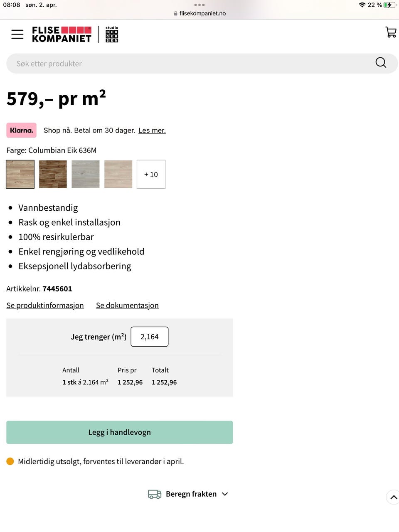
Task: Open the shopping cart
Action: coord(391,32)
